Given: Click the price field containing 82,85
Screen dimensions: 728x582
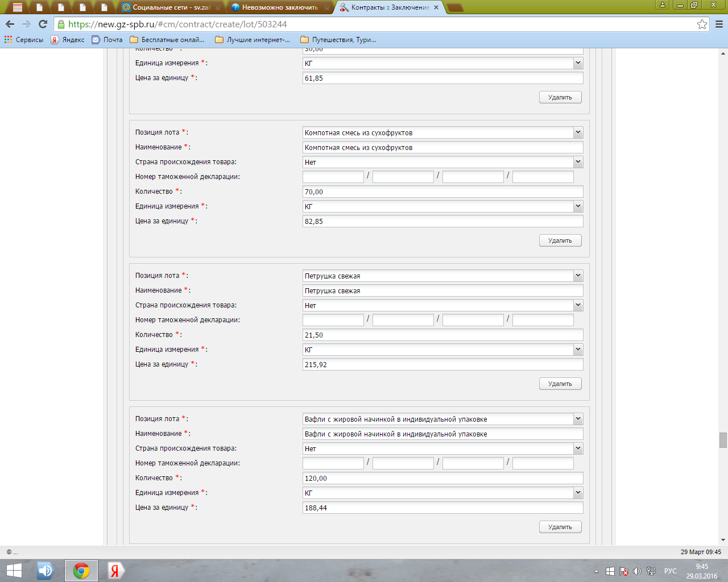Looking at the screenshot, I should [443, 221].
